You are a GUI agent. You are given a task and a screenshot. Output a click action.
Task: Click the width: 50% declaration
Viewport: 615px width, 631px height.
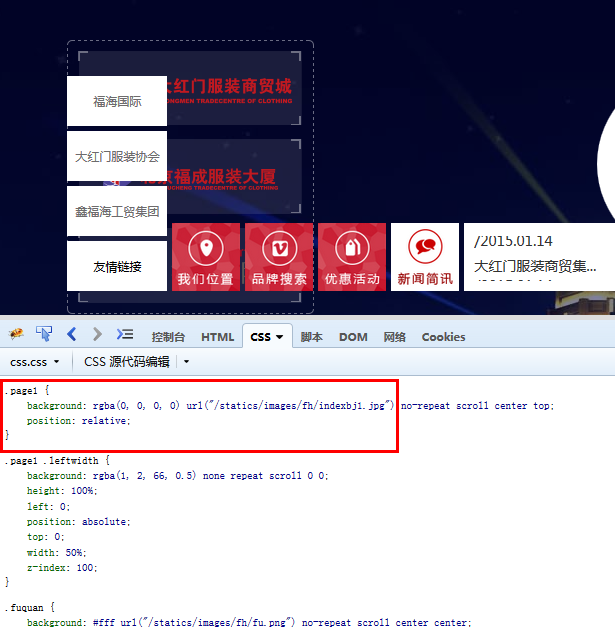(x=57, y=553)
